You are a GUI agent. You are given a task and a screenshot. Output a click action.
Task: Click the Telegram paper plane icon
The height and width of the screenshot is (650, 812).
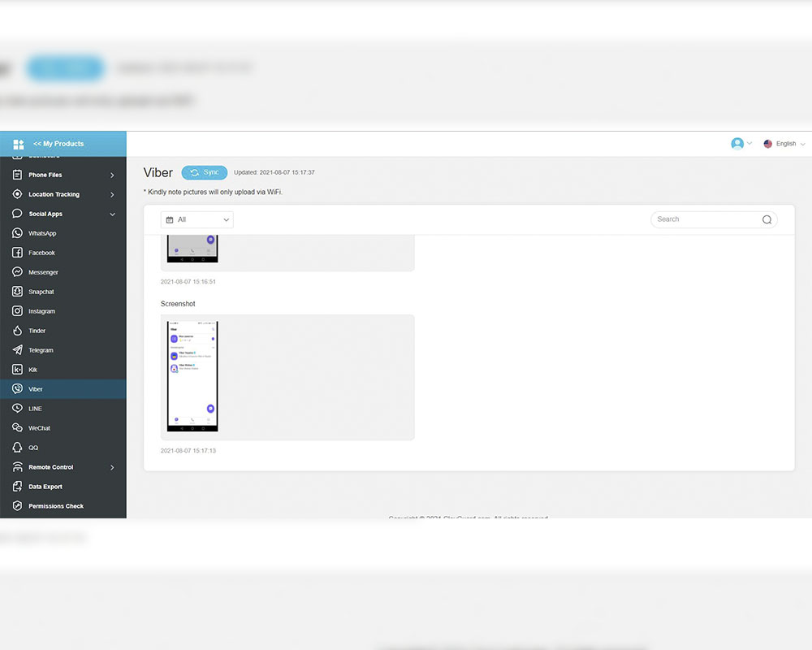(x=17, y=350)
